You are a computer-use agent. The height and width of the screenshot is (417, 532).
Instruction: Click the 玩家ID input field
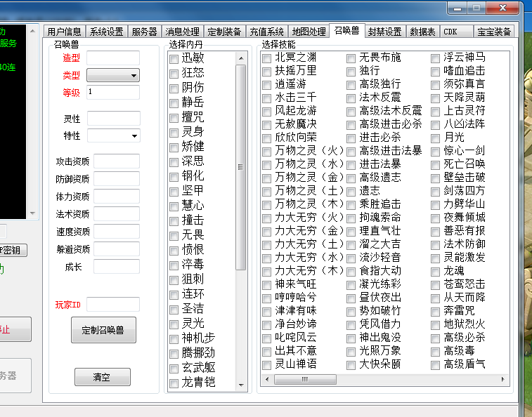click(113, 305)
